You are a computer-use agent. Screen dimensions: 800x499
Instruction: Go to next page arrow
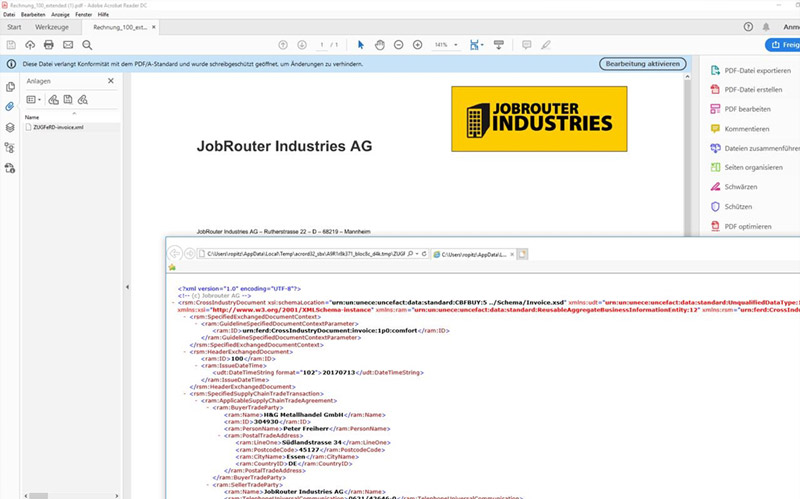pyautogui.click(x=302, y=45)
